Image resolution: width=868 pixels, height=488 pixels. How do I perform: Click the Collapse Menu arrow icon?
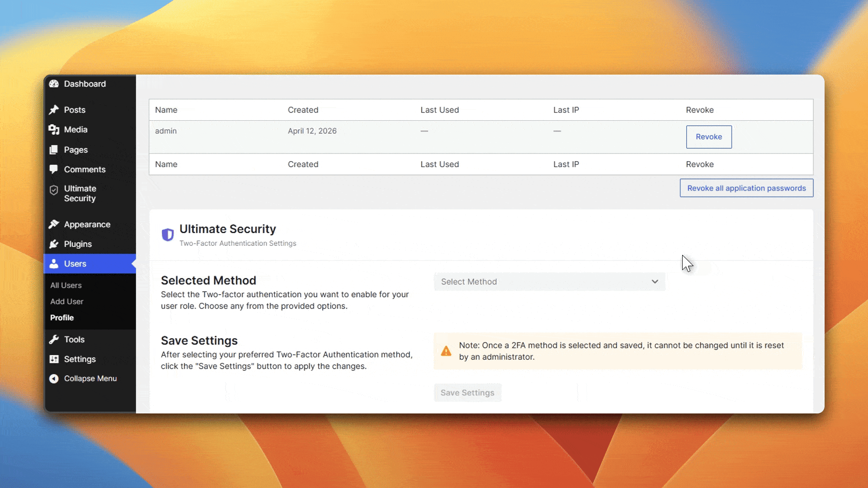point(54,379)
